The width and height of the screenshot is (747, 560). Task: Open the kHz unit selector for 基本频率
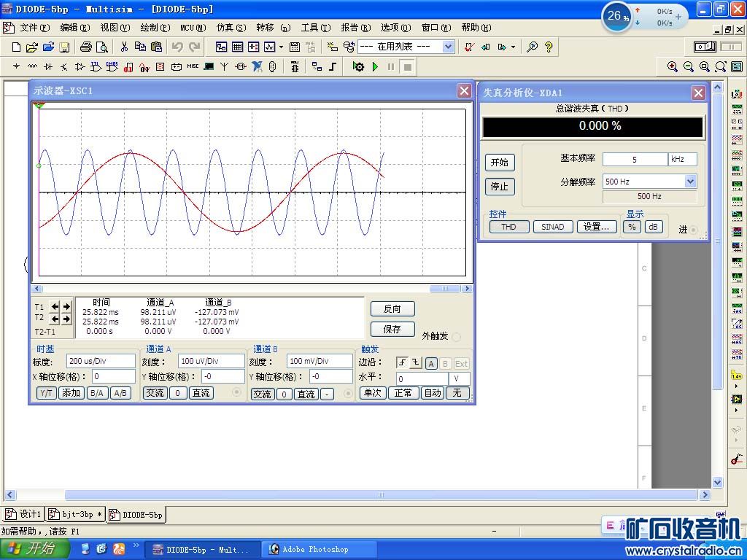click(x=682, y=159)
